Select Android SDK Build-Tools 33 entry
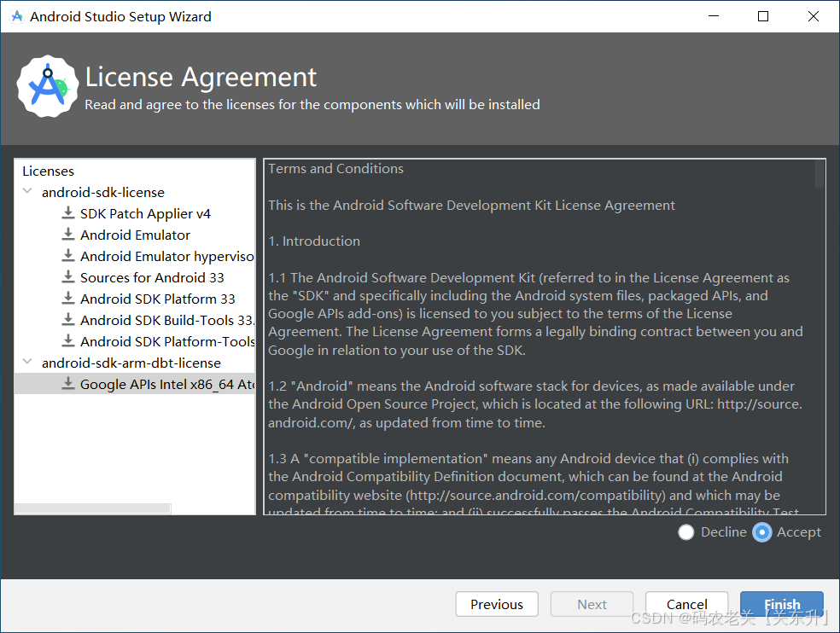The height and width of the screenshot is (633, 840). (x=167, y=320)
